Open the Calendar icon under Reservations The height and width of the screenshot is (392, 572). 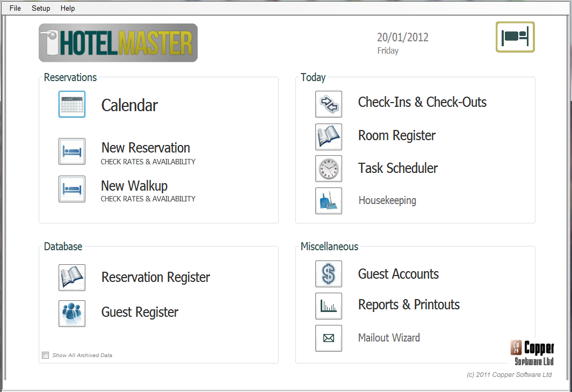click(x=72, y=104)
